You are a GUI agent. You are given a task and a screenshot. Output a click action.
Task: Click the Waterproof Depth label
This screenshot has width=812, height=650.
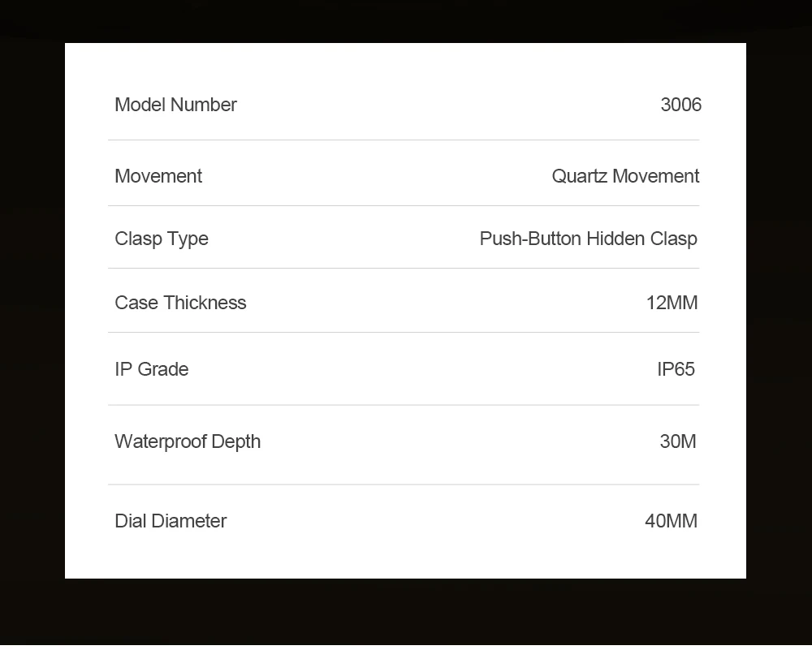[188, 442]
